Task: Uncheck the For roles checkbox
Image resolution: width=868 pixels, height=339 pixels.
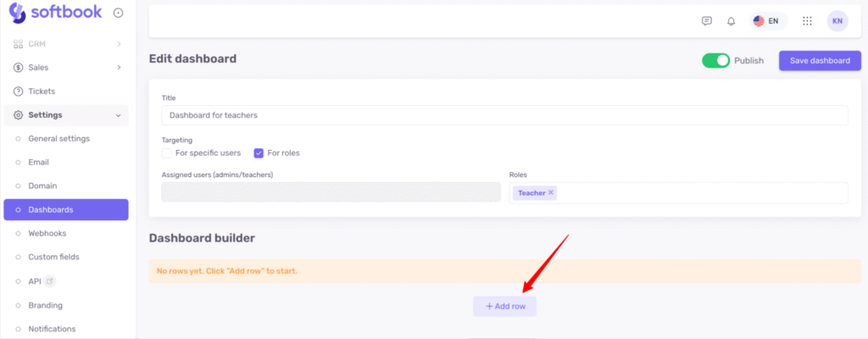Action: [x=259, y=153]
